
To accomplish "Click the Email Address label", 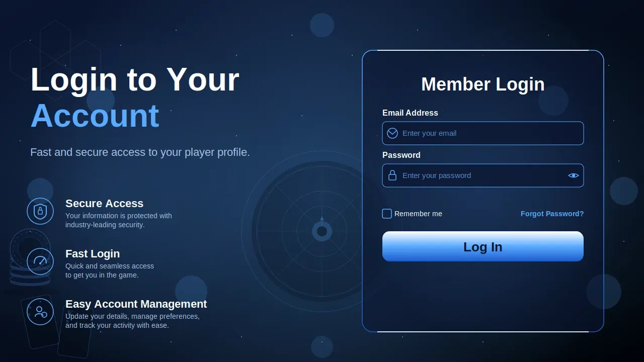I will pos(410,113).
